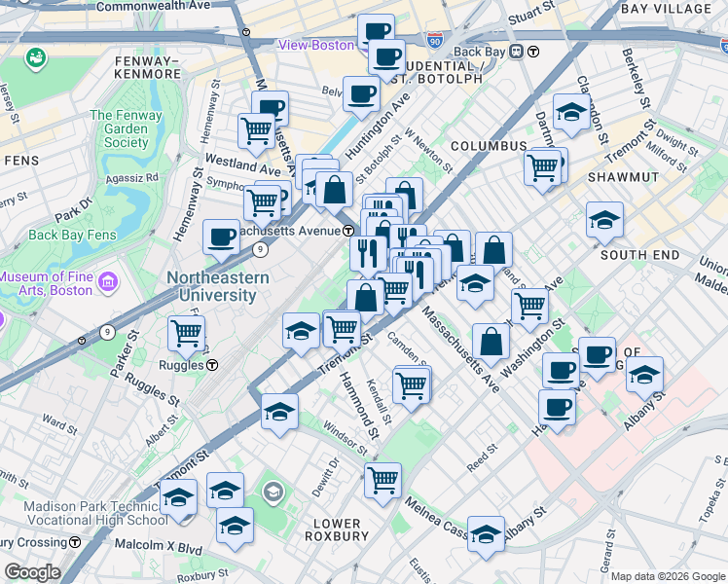Viewport: 728px width, 584px height.
Task: Click Massachusetts Avenue T station icon
Action: [x=348, y=231]
